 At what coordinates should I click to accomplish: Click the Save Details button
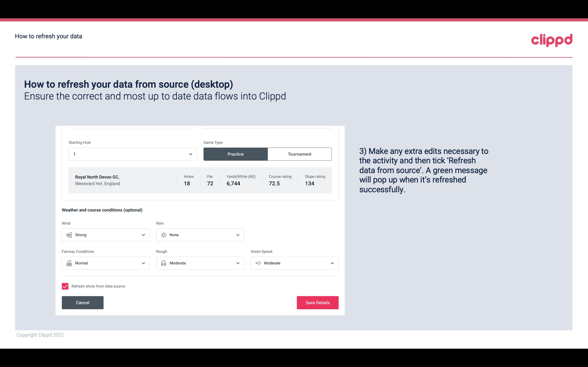tap(317, 302)
